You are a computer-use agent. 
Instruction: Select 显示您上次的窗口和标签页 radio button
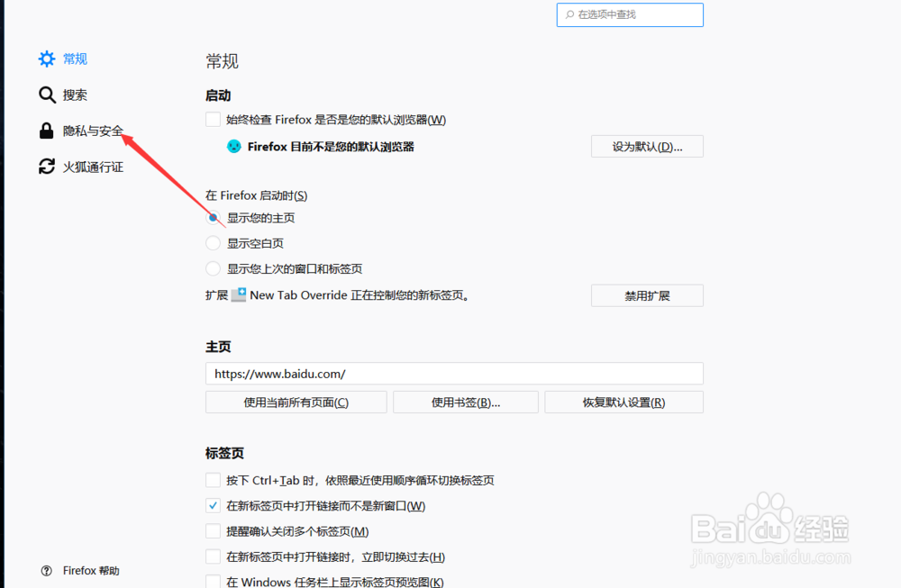coord(214,268)
